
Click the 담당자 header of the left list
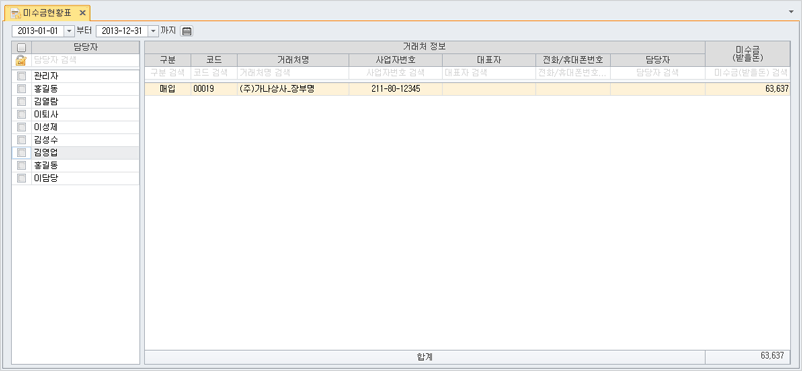[85, 48]
